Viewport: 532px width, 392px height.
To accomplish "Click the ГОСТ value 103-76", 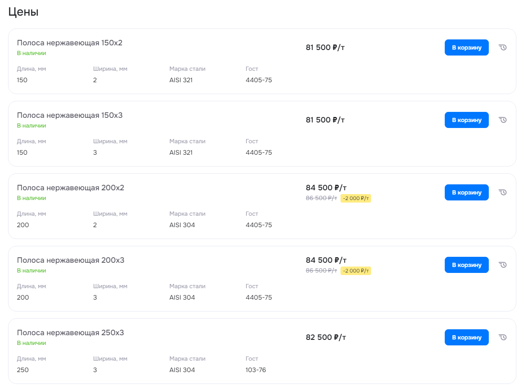I will [x=256, y=370].
